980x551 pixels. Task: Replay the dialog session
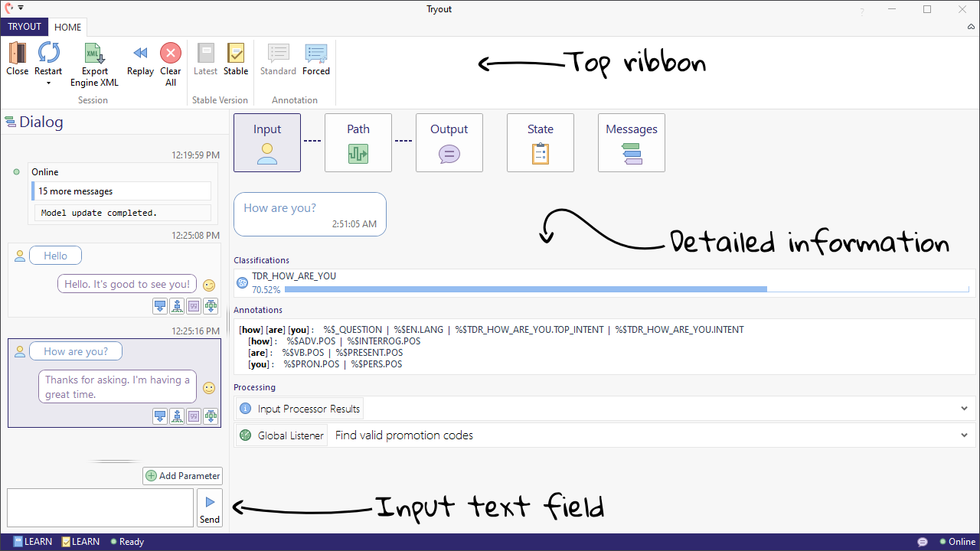click(140, 54)
